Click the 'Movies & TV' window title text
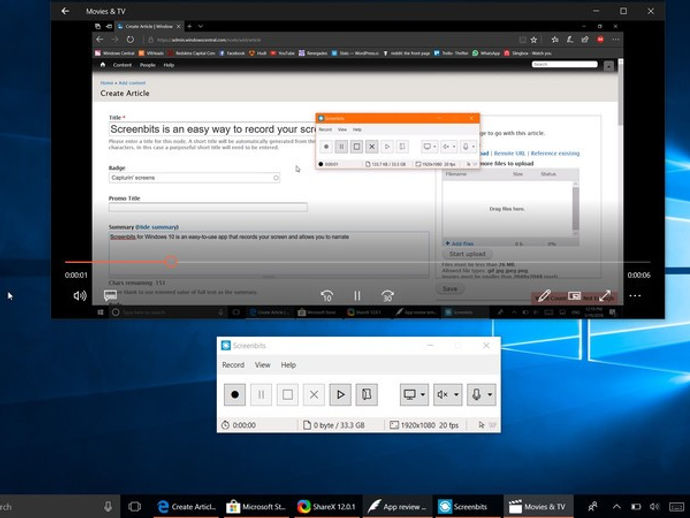This screenshot has width=690, height=518. (x=106, y=11)
